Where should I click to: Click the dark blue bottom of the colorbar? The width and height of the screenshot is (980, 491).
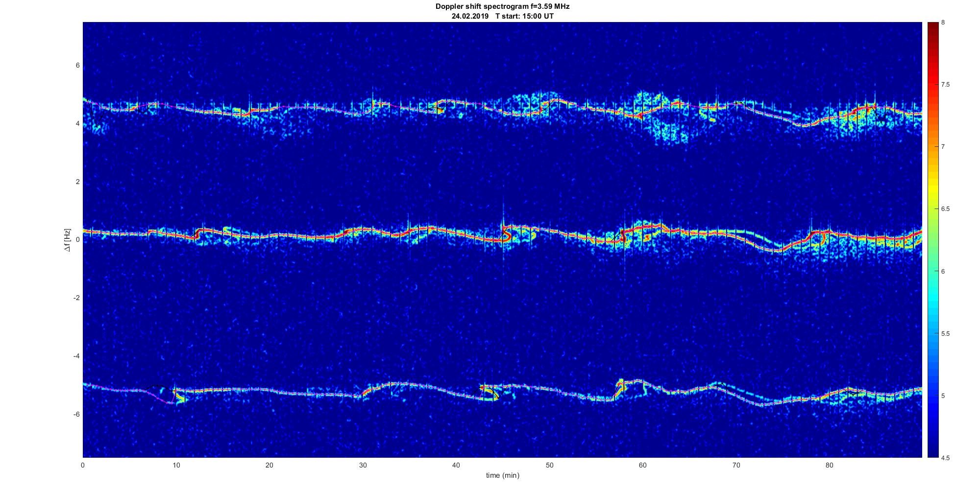(932, 454)
